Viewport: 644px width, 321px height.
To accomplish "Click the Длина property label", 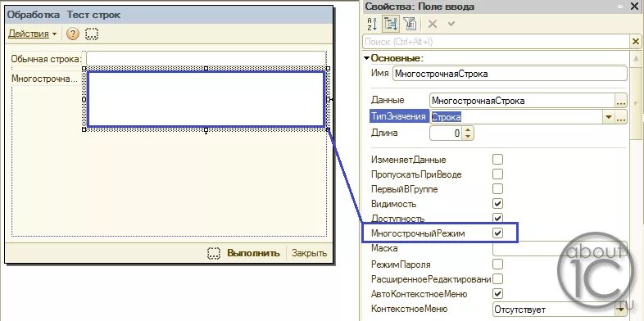I will (x=384, y=133).
